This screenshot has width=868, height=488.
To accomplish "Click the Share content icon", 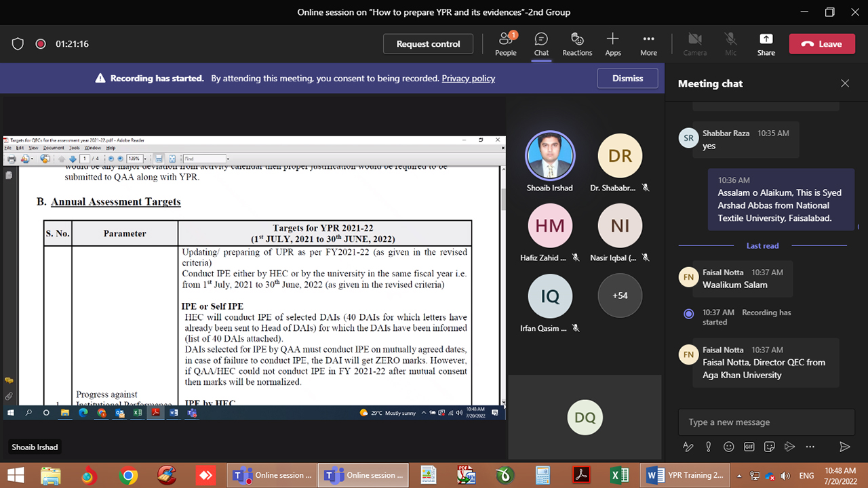I will coord(766,44).
